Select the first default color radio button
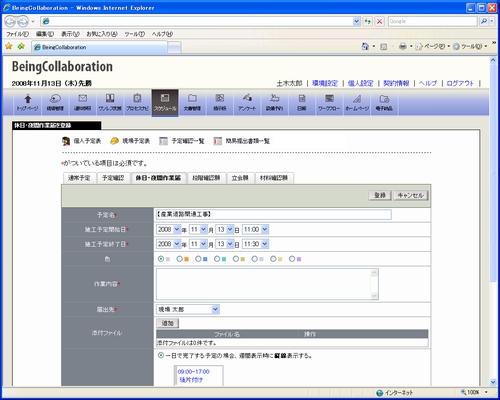 click(161, 259)
